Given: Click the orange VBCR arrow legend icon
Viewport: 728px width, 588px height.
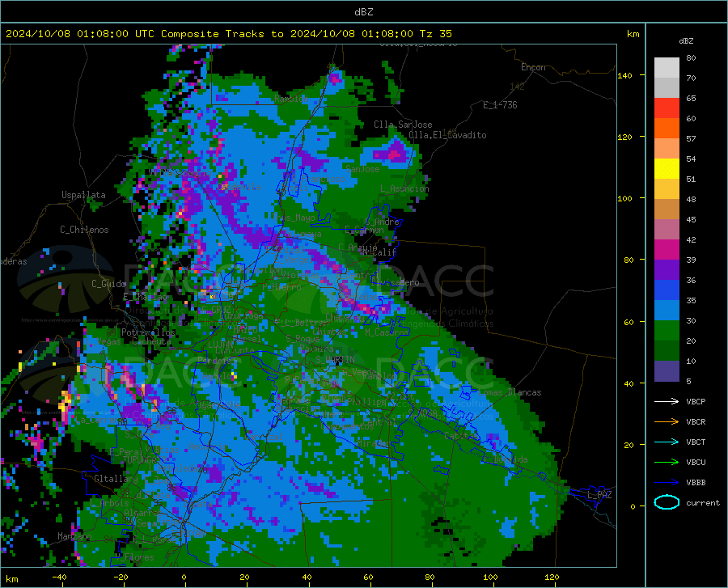Looking at the screenshot, I should pyautogui.click(x=667, y=421).
